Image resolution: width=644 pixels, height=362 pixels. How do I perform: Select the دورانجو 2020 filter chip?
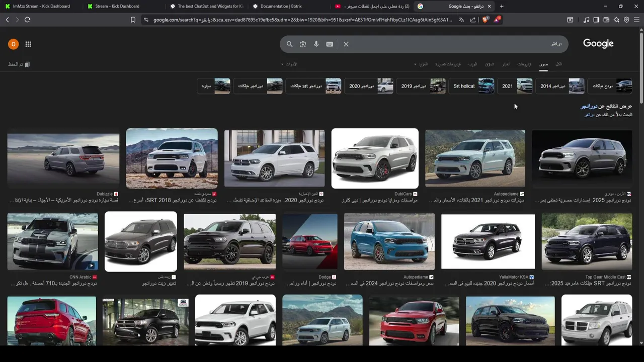[369, 86]
